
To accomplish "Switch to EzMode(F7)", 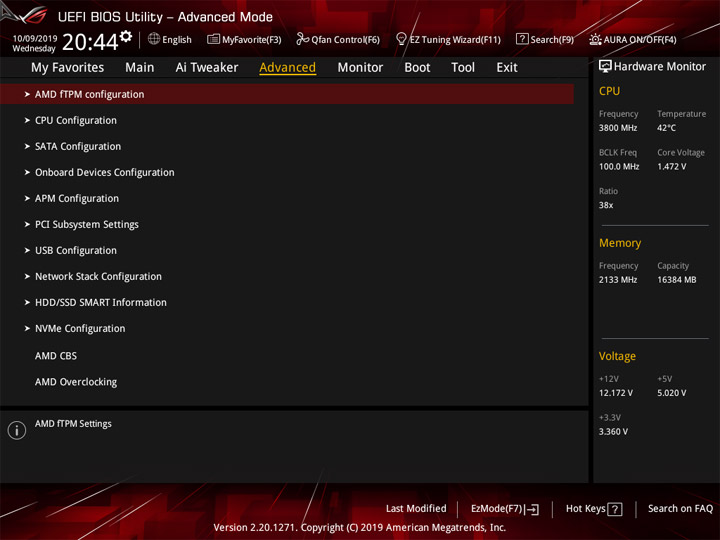I will click(x=505, y=509).
